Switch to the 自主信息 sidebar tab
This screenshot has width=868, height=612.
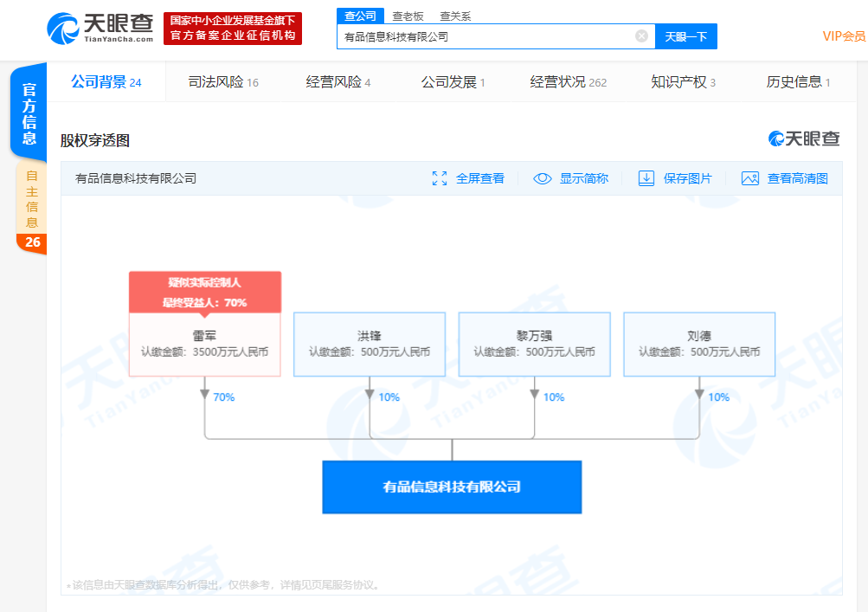[31, 199]
